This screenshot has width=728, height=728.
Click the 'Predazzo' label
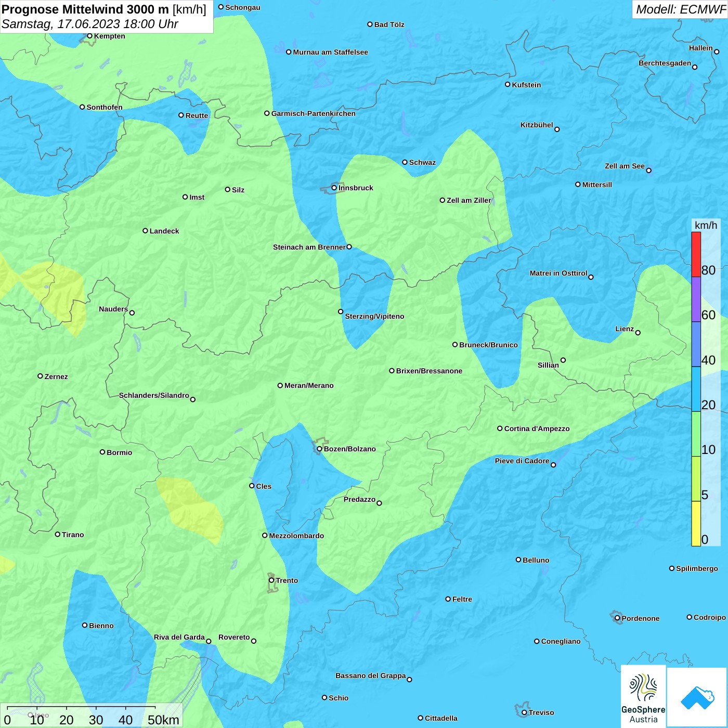pyautogui.click(x=359, y=499)
